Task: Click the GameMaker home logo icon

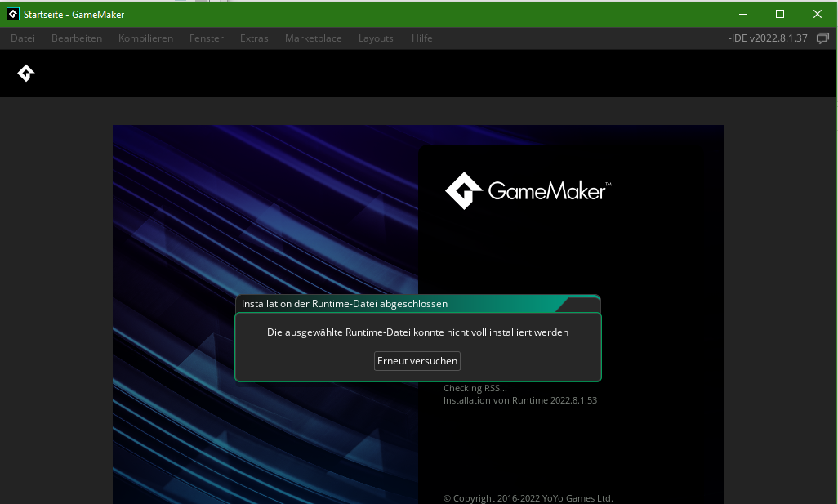Action: [26, 74]
